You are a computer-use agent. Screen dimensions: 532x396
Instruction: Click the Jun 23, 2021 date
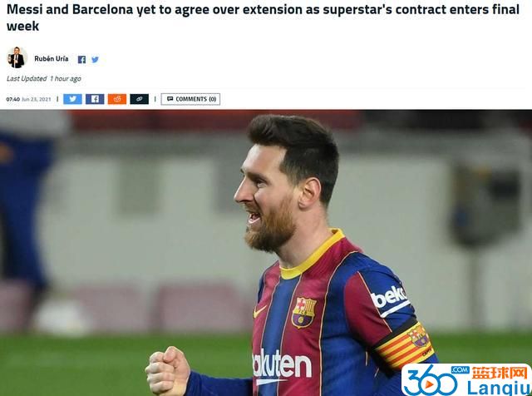point(36,99)
